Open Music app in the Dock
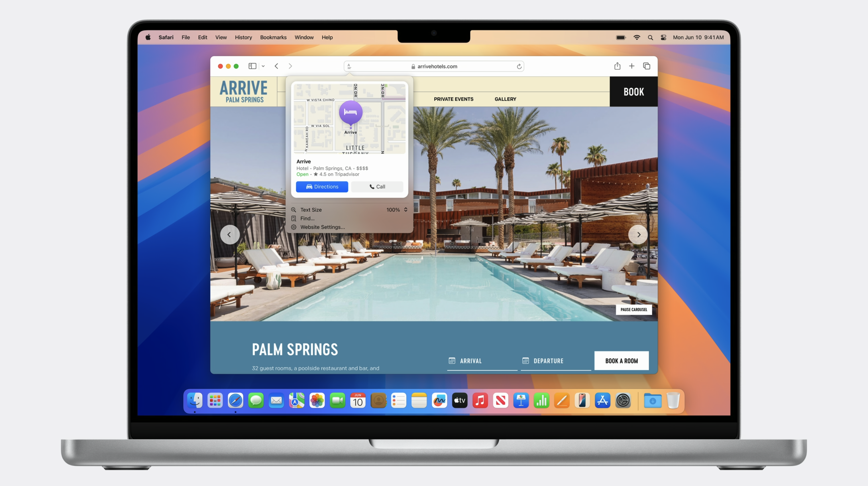The width and height of the screenshot is (868, 486). tap(480, 401)
